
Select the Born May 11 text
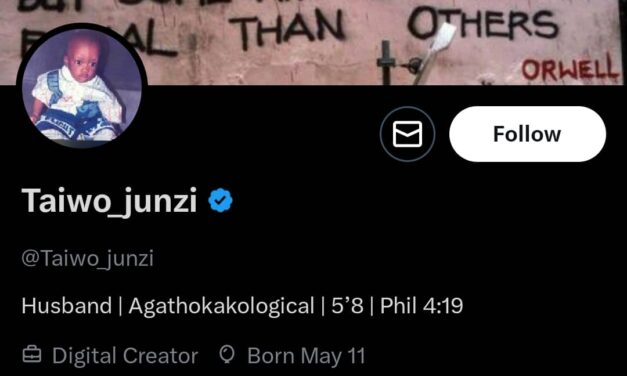[x=306, y=356]
